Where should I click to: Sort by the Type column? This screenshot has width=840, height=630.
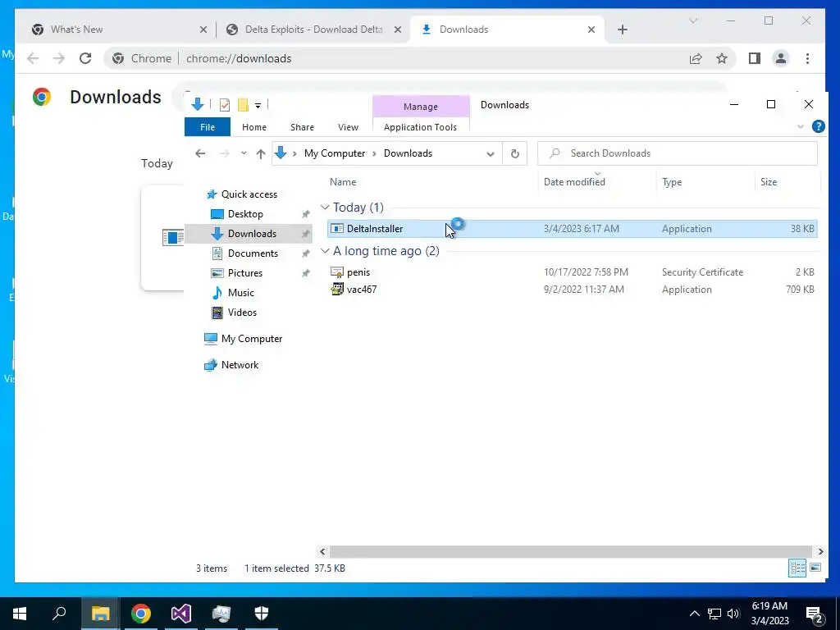click(672, 182)
